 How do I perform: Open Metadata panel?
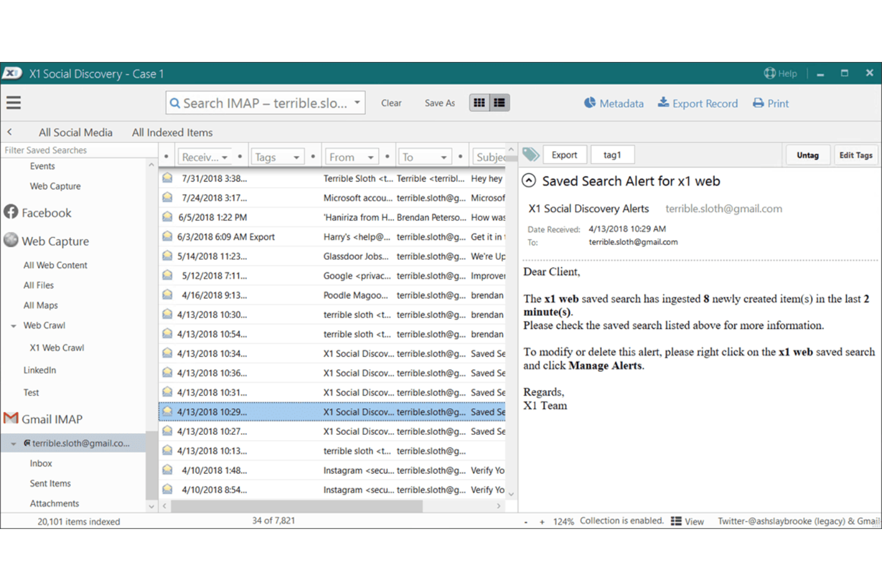pos(614,103)
